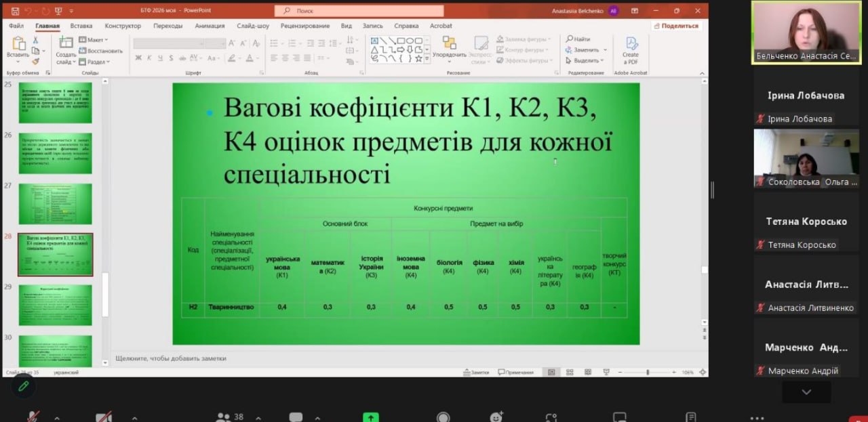
Task: Click the green Share Screen icon
Action: click(370, 417)
